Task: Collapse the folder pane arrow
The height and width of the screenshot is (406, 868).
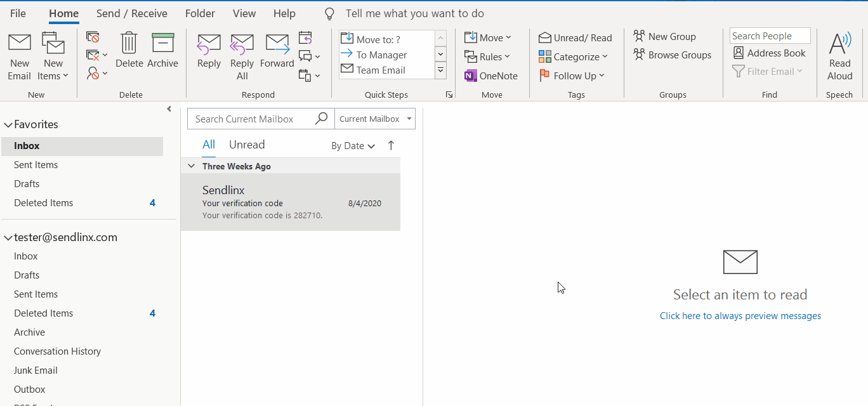Action: (169, 109)
